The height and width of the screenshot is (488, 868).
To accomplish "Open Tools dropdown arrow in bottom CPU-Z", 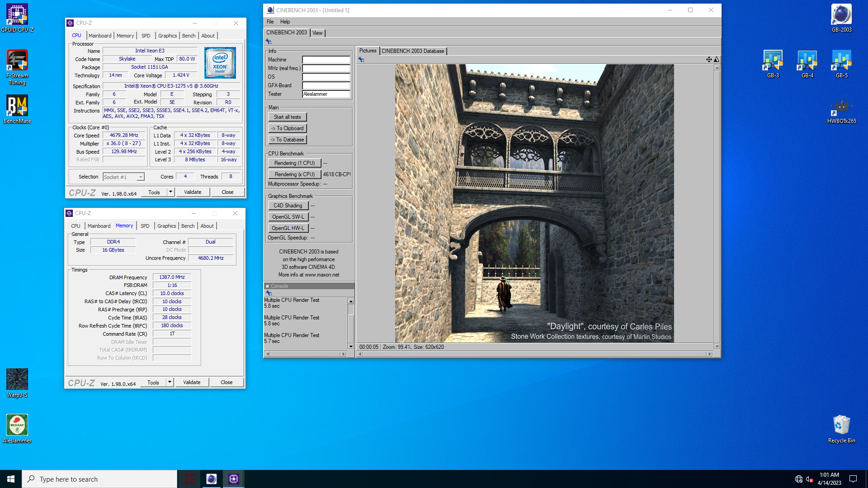I will (x=170, y=382).
